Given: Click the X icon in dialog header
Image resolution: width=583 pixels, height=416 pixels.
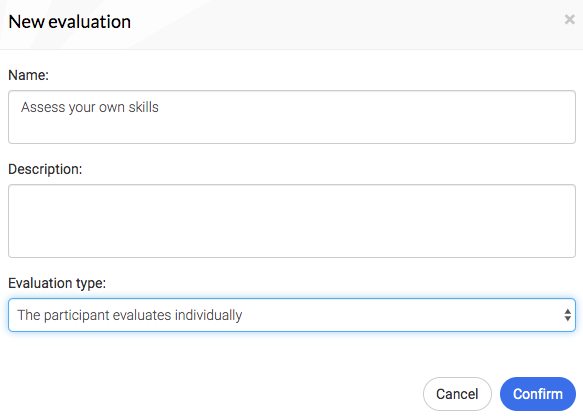Looking at the screenshot, I should tap(569, 19).
